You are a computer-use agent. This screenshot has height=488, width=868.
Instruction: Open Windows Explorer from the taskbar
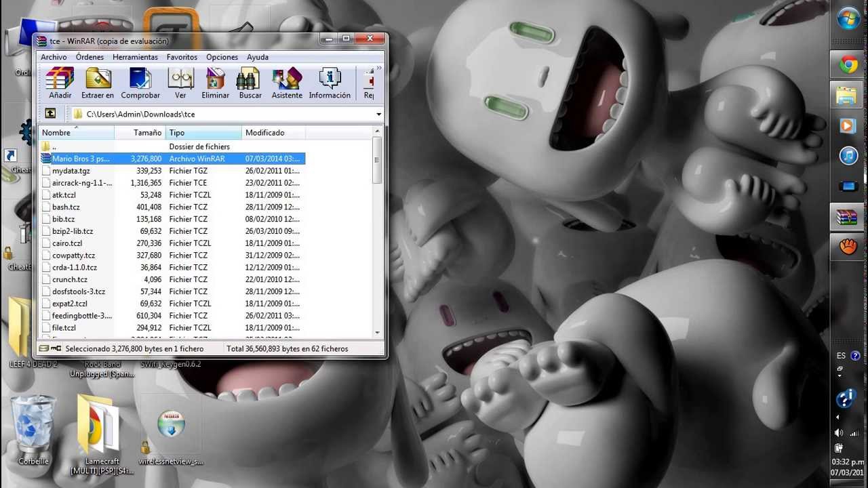pyautogui.click(x=848, y=96)
